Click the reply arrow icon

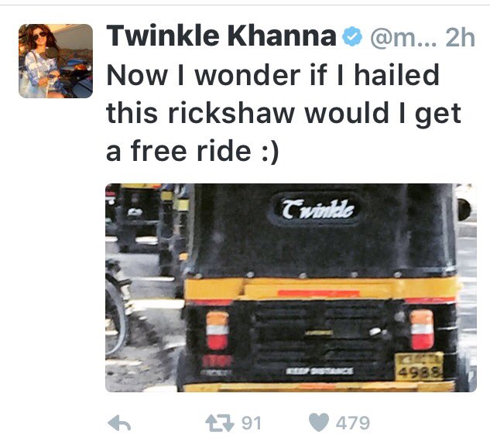pos(119,424)
